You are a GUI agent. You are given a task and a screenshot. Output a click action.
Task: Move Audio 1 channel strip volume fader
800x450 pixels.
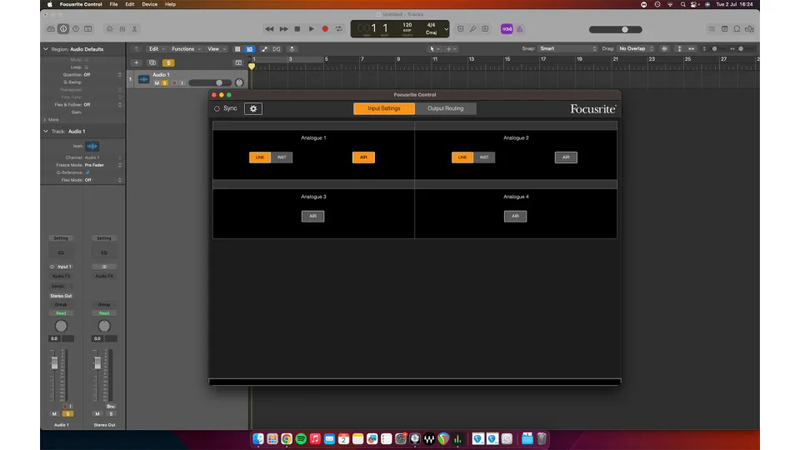pos(54,363)
